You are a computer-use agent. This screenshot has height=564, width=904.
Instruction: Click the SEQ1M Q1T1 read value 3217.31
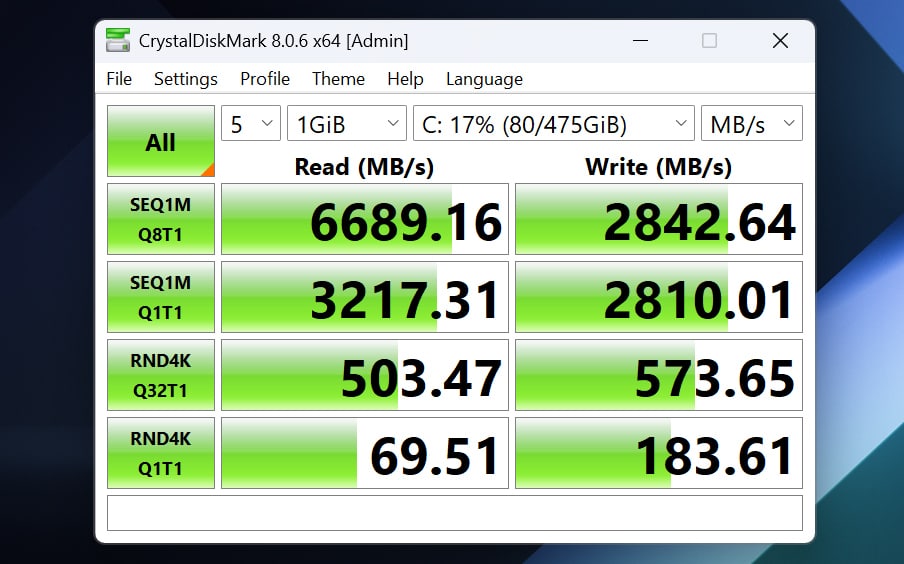click(x=365, y=297)
